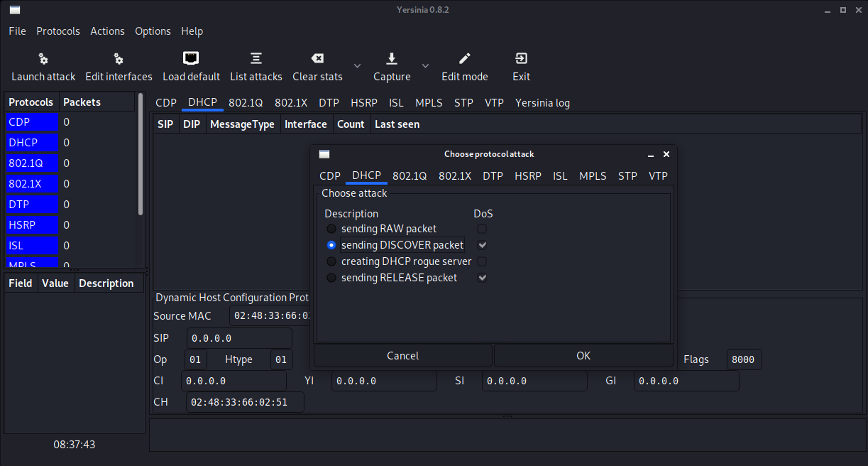The image size is (868, 466).
Task: Open the Yersinia log tab
Action: pos(542,102)
